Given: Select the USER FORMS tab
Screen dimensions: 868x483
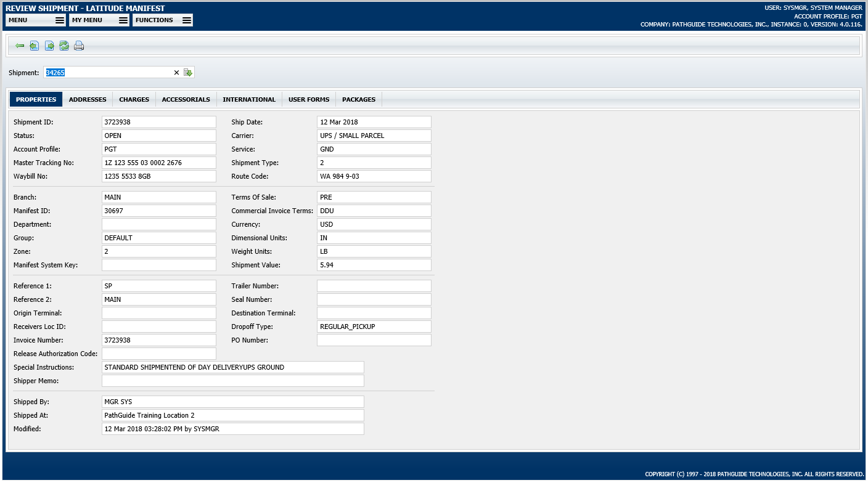Looking at the screenshot, I should [308, 99].
